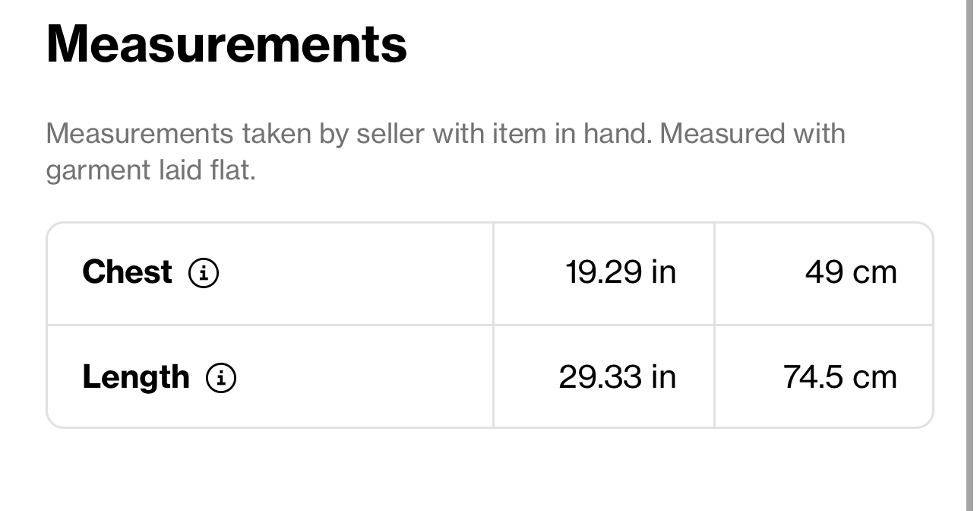
Task: Select the Length row label
Action: point(136,377)
